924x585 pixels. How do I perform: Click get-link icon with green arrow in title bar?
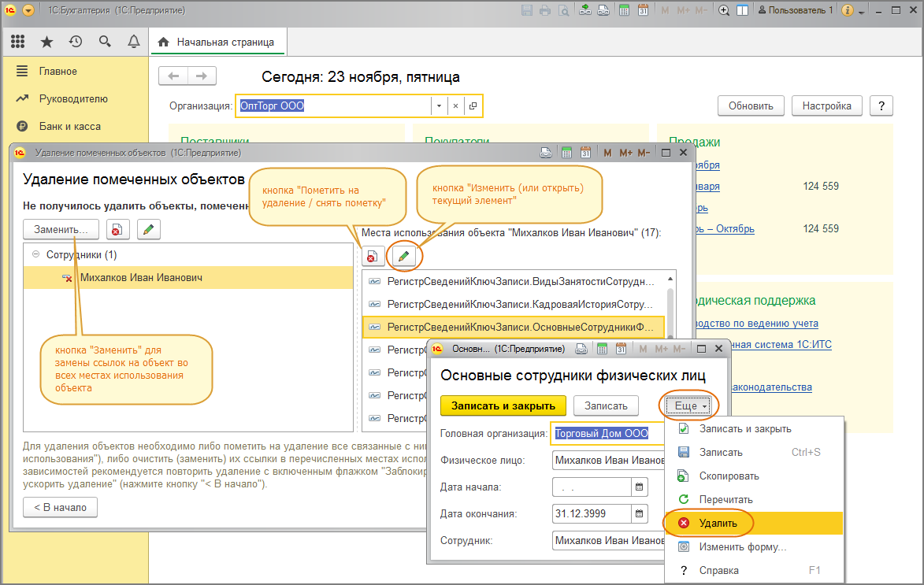(x=584, y=10)
